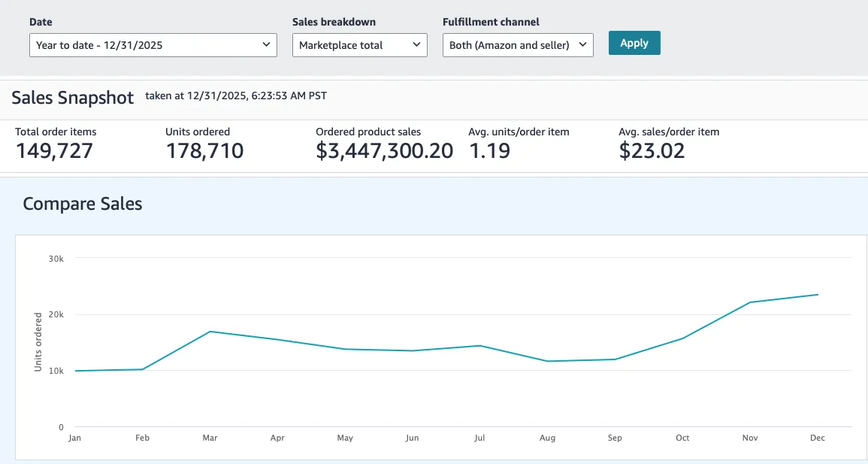Screen dimensions: 868x464
Task: Expand the Sales breakdown dropdown
Action: (359, 45)
